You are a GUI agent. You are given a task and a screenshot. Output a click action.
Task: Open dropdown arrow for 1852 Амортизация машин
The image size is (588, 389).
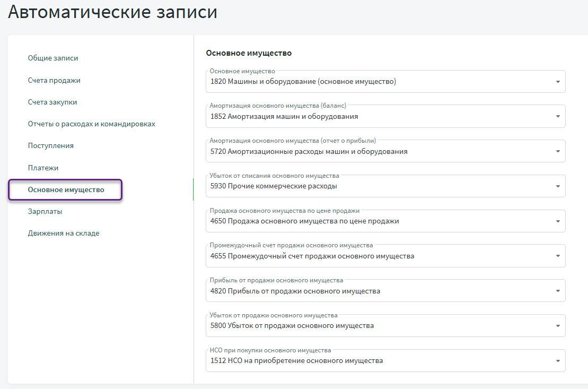click(558, 117)
